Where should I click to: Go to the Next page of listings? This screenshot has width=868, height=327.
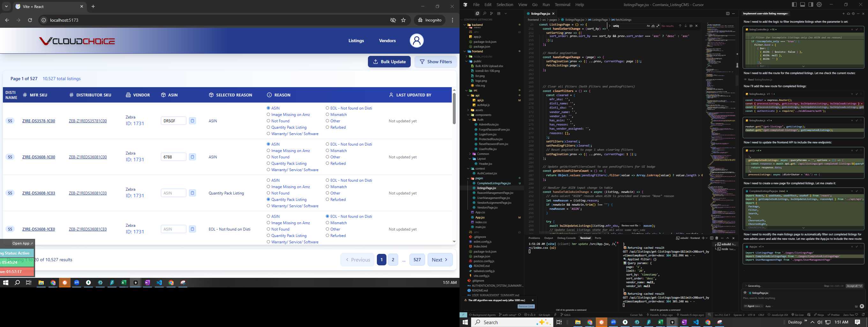click(440, 260)
